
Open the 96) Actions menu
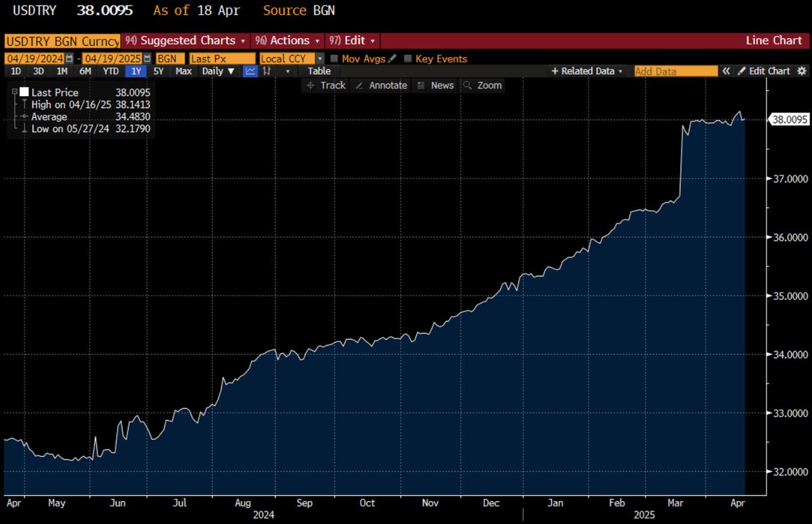click(x=287, y=41)
